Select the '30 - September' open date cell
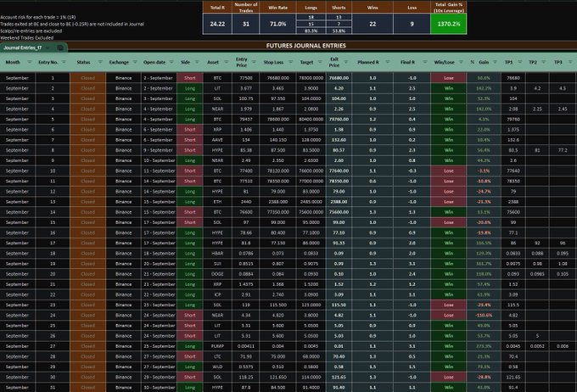 [159, 387]
